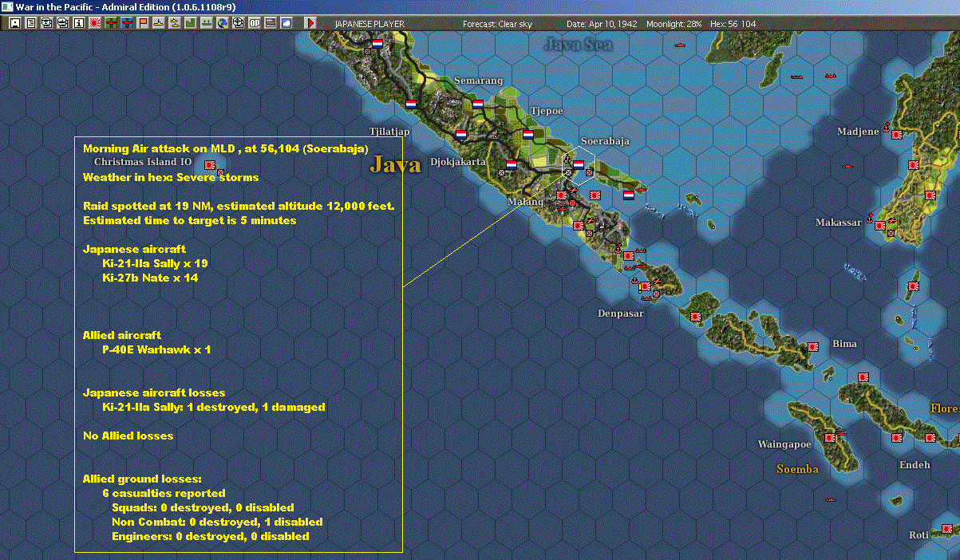Click the 'Date: Apr 10, 1942' status text

pyautogui.click(x=602, y=24)
